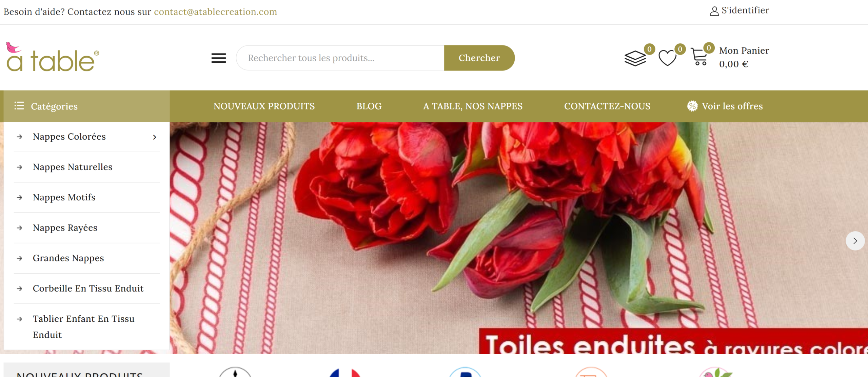Open the NOUVEAUX PRODUITS menu
This screenshot has height=377, width=868.
pos(264,106)
